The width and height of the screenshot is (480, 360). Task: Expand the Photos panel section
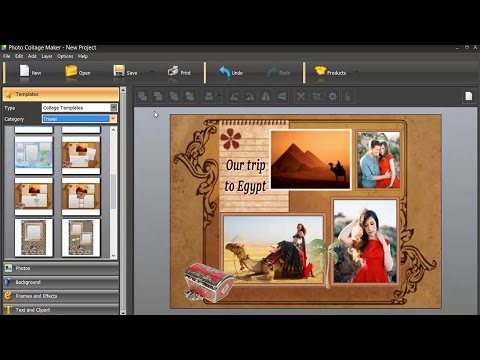(x=61, y=268)
